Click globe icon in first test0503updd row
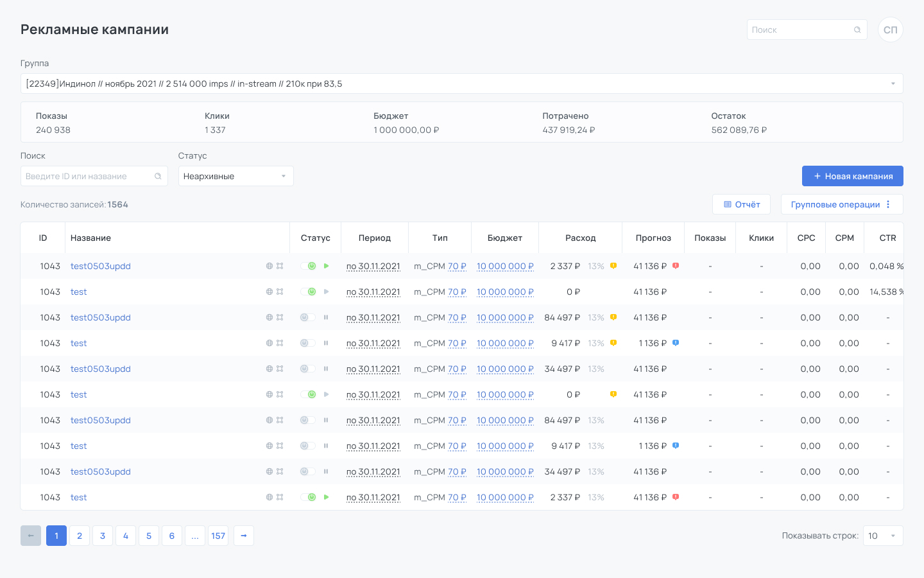924x578 pixels. (x=269, y=266)
